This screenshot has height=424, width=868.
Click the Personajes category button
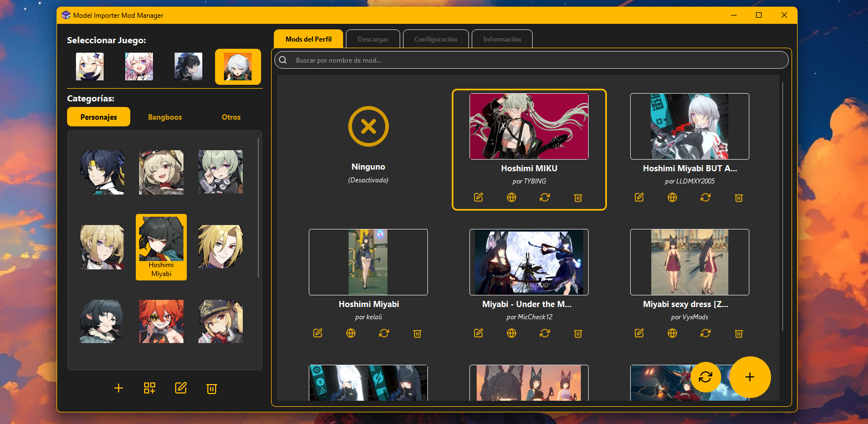(x=99, y=116)
